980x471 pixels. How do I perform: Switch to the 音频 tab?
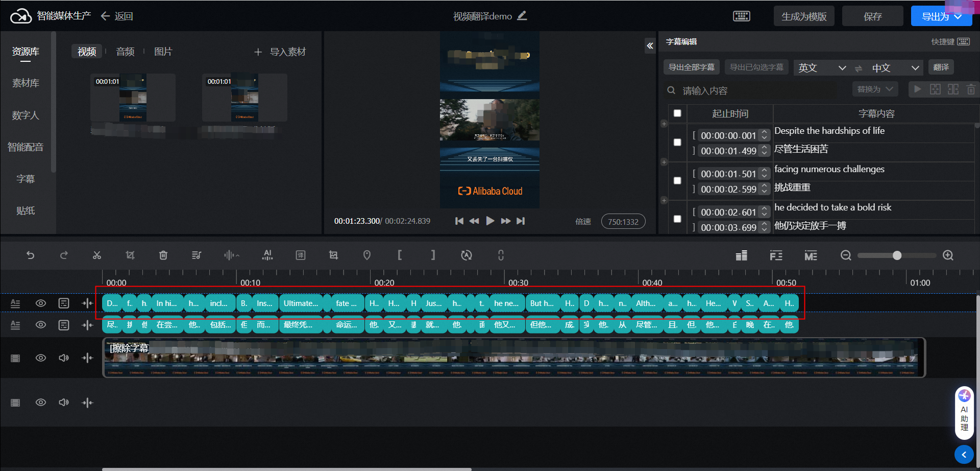point(125,52)
